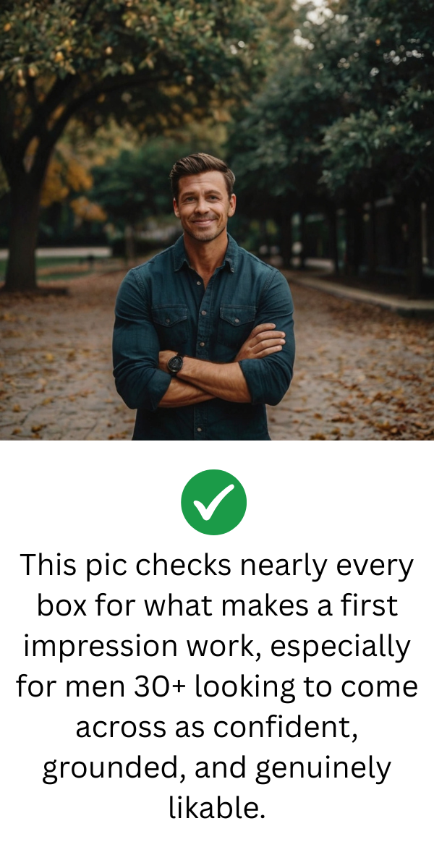434x868 pixels.
Task: Click the white check inside the green circle
Action: pyautogui.click(x=213, y=502)
